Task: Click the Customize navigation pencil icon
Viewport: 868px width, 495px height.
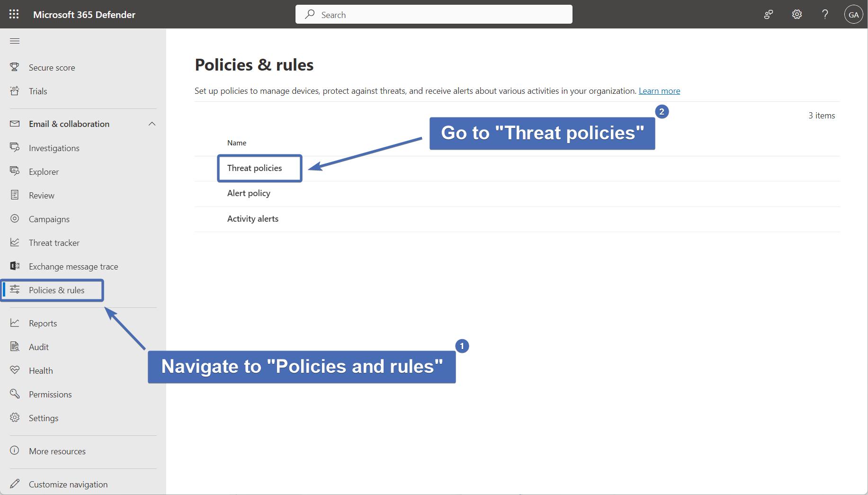Action: (15, 484)
